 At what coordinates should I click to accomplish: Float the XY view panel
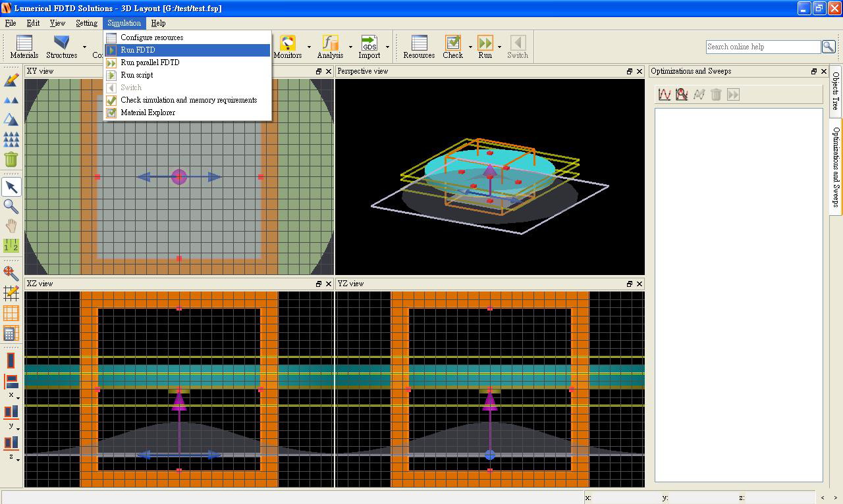(319, 71)
